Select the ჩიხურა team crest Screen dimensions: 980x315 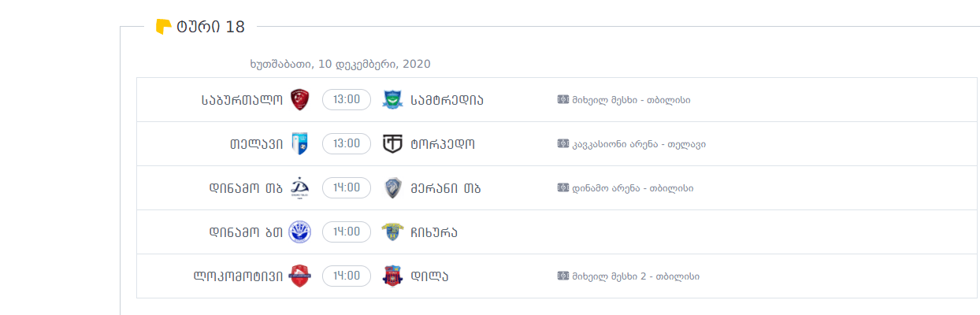(x=392, y=232)
